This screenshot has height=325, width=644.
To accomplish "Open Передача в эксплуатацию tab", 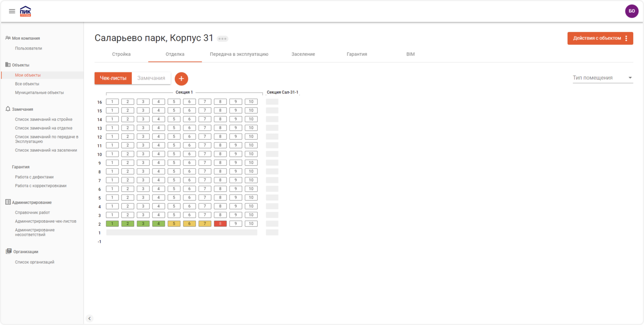I will tap(239, 54).
